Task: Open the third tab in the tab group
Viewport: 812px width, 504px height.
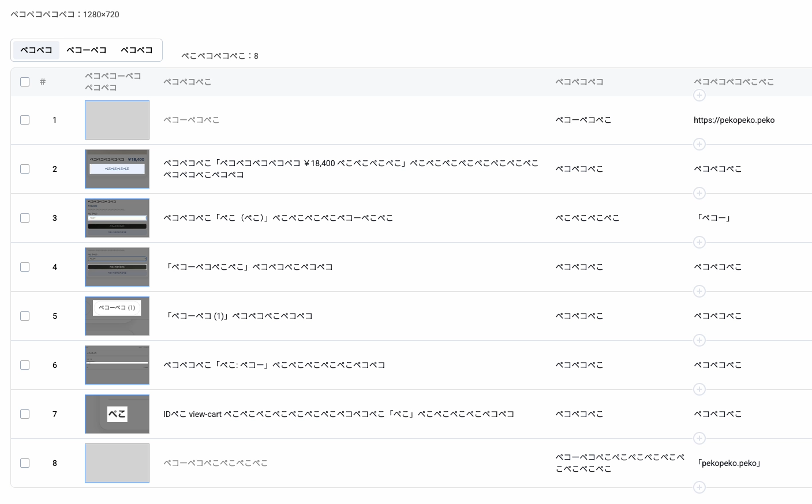Action: (137, 50)
